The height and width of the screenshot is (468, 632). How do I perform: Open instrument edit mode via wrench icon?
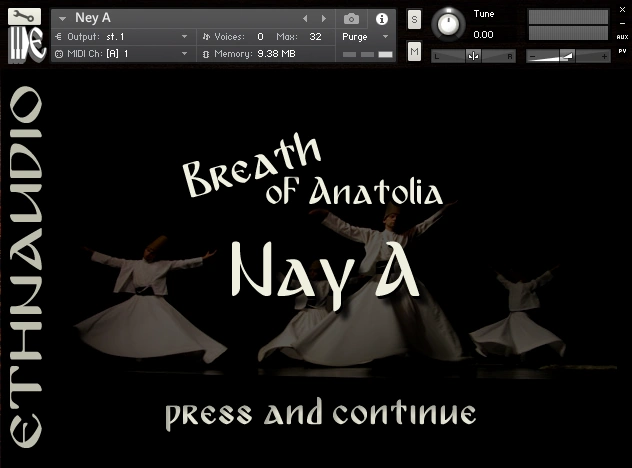pyautogui.click(x=24, y=17)
